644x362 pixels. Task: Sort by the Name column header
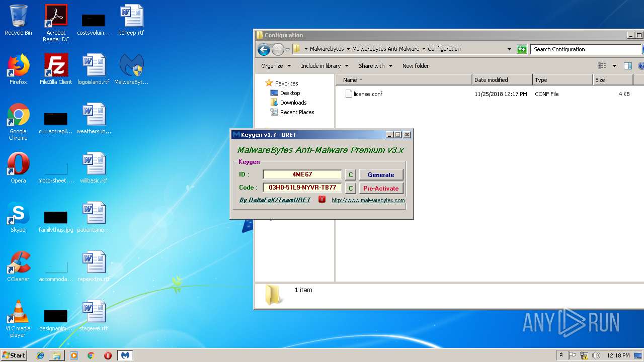point(405,80)
